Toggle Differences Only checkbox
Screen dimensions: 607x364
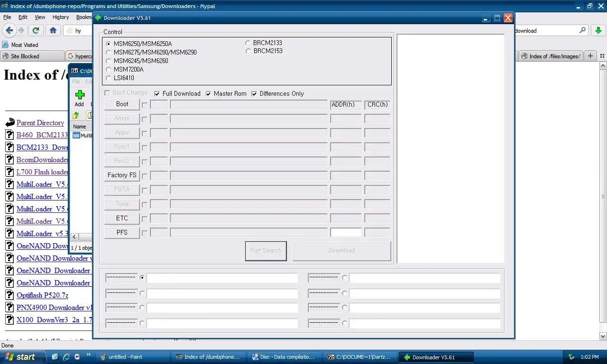click(x=254, y=93)
